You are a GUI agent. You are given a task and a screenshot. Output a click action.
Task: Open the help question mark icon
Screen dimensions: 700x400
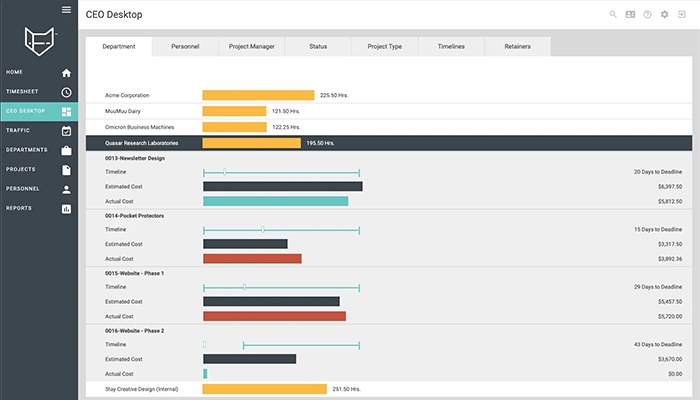(x=647, y=15)
